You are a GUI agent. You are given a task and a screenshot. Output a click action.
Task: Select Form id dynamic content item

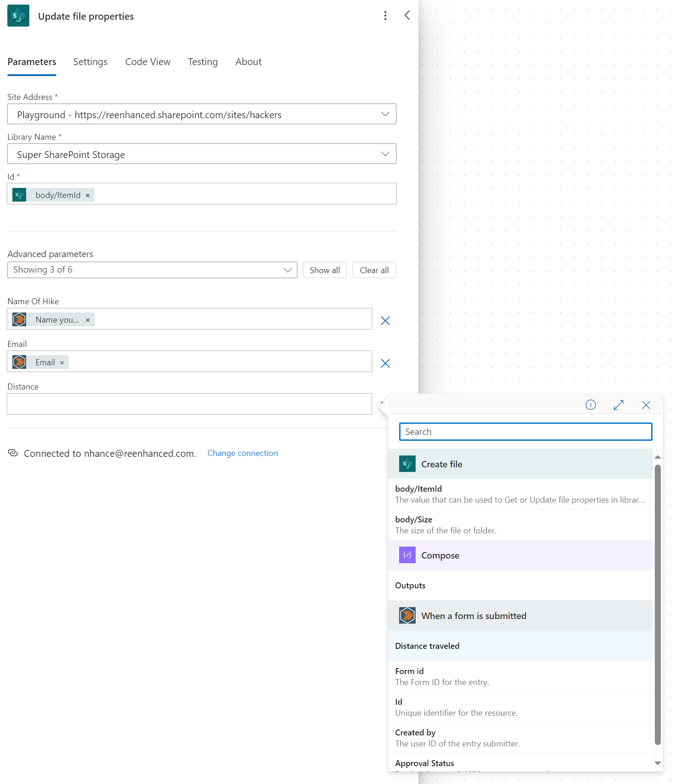520,676
